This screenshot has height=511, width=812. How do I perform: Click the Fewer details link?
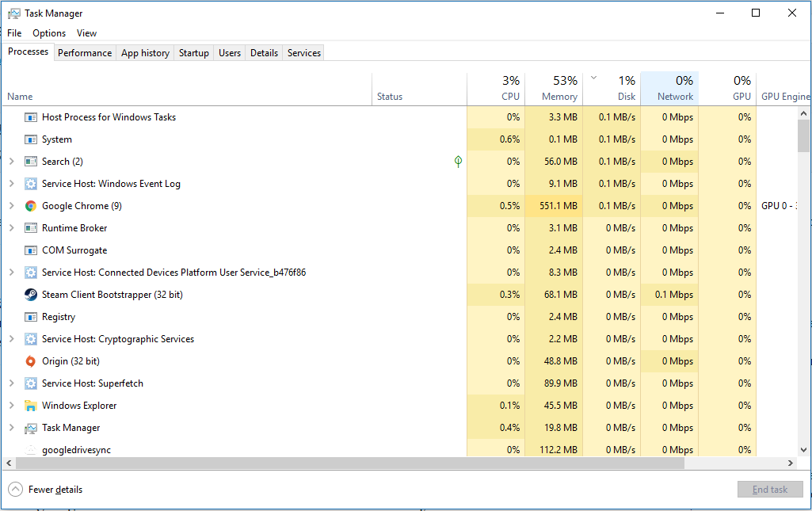(x=55, y=490)
